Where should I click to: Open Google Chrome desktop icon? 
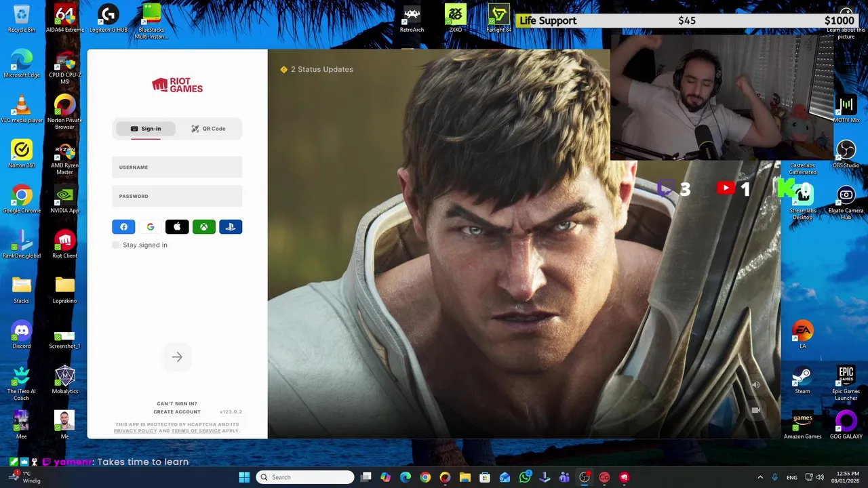[x=22, y=199]
